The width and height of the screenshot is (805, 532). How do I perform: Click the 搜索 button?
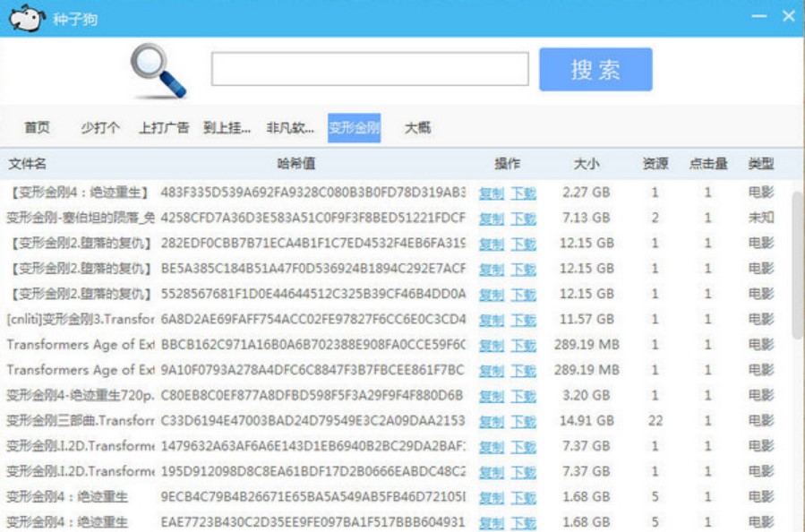[x=595, y=69]
